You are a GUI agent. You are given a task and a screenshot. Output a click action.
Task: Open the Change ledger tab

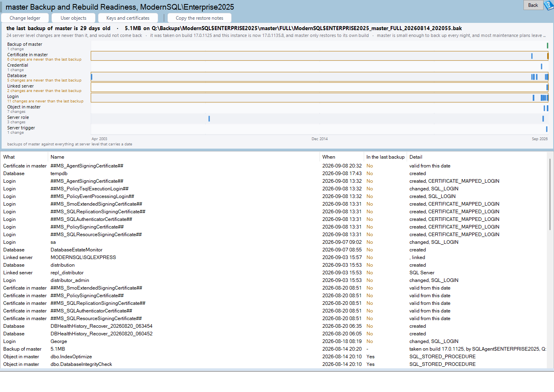(x=25, y=18)
